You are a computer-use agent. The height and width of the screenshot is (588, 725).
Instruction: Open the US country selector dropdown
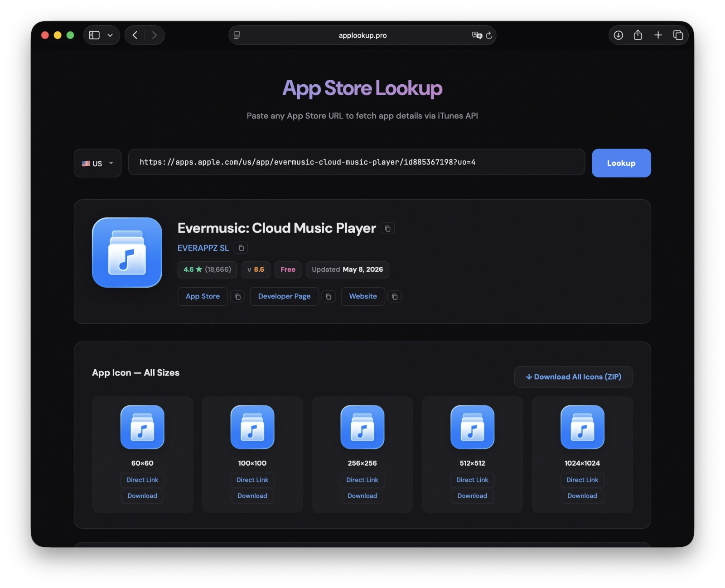coord(97,163)
